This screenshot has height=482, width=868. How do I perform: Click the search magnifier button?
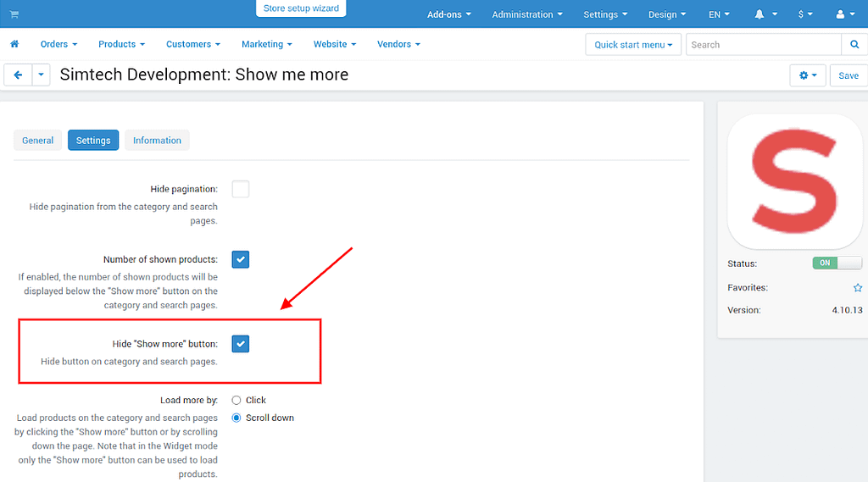tap(854, 44)
